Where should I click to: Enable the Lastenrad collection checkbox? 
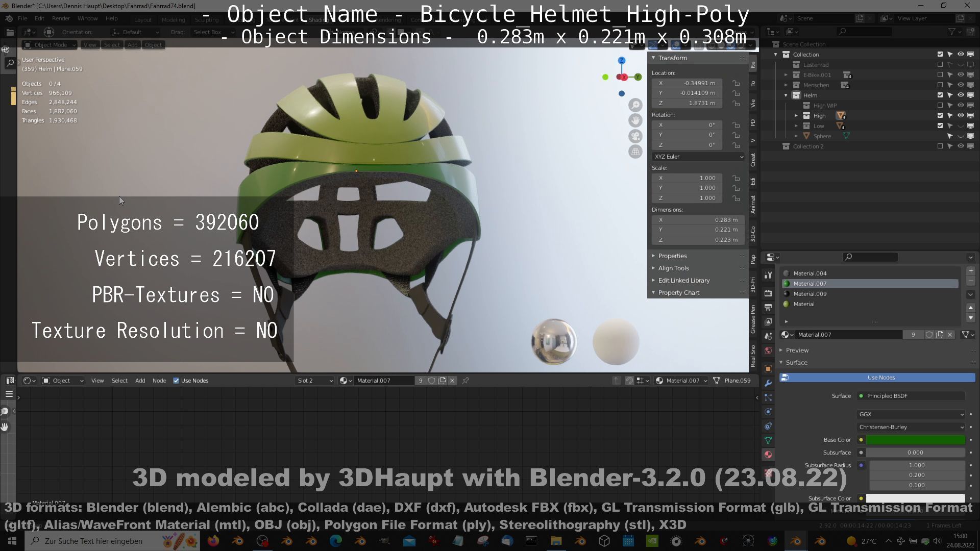(940, 65)
